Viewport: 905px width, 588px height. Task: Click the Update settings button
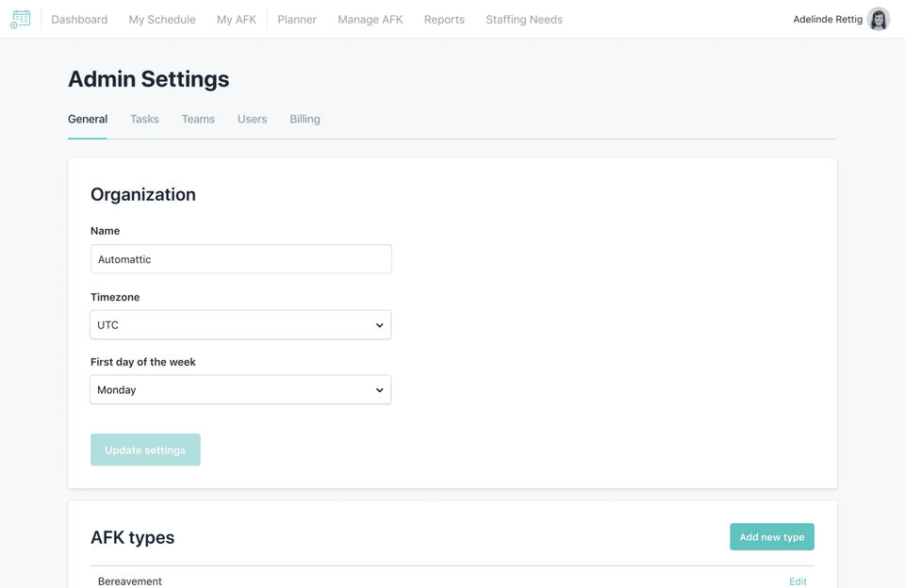coord(145,450)
